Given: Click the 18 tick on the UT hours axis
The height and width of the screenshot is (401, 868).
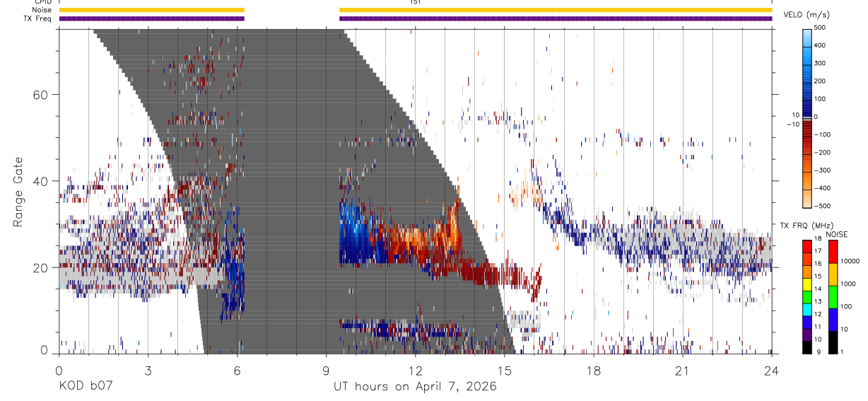Looking at the screenshot, I should click(x=593, y=370).
